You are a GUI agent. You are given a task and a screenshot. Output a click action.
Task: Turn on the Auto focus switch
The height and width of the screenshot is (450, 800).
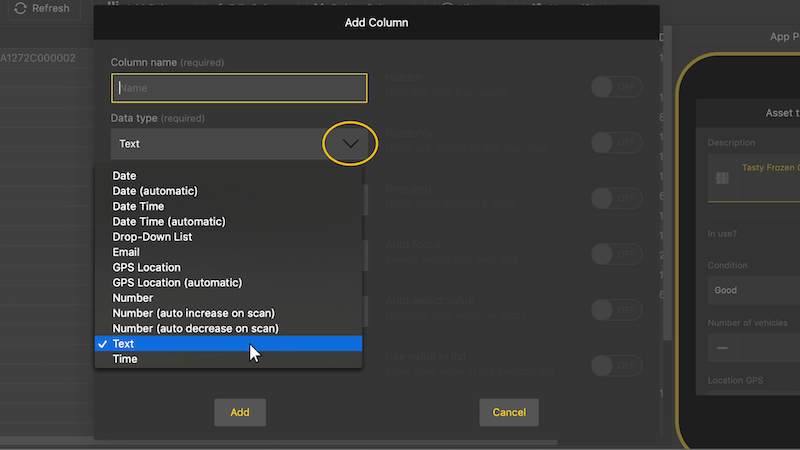[x=615, y=254]
